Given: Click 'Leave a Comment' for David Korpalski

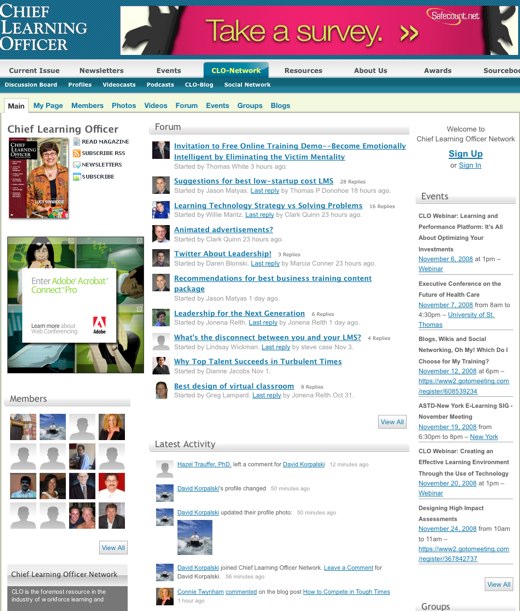Looking at the screenshot, I should tap(348, 568).
